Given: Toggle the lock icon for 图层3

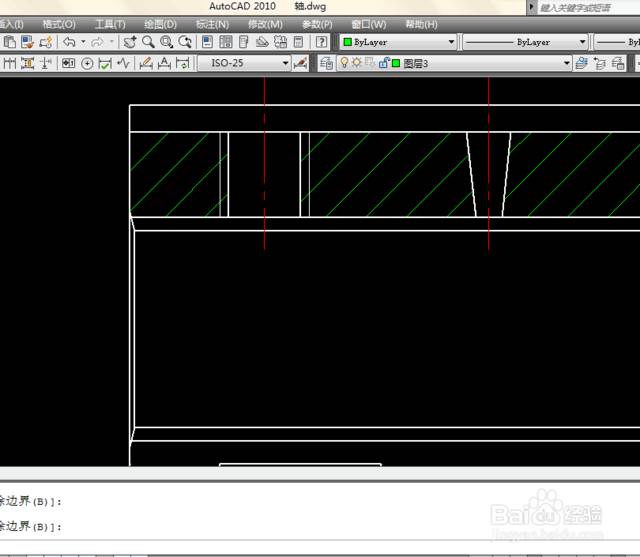Looking at the screenshot, I should [383, 63].
